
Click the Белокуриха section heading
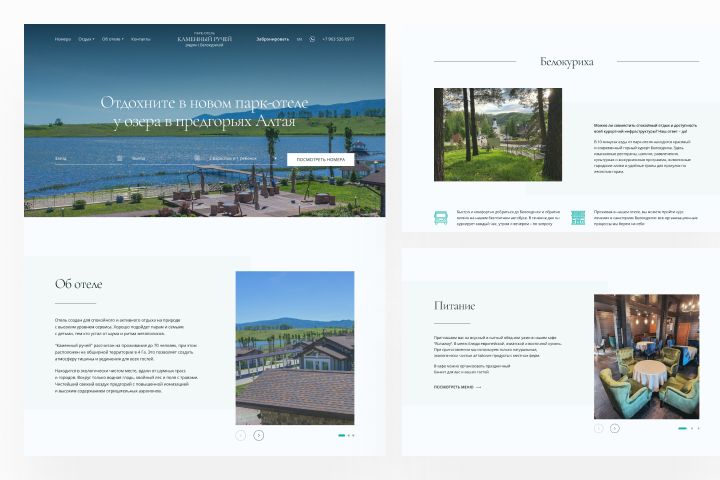[x=567, y=62]
